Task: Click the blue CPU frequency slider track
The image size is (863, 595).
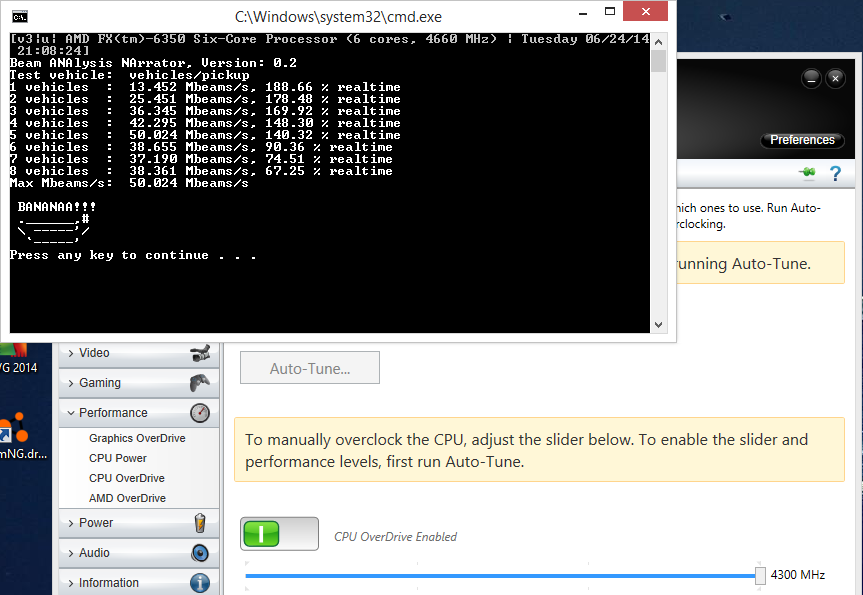Action: point(500,576)
